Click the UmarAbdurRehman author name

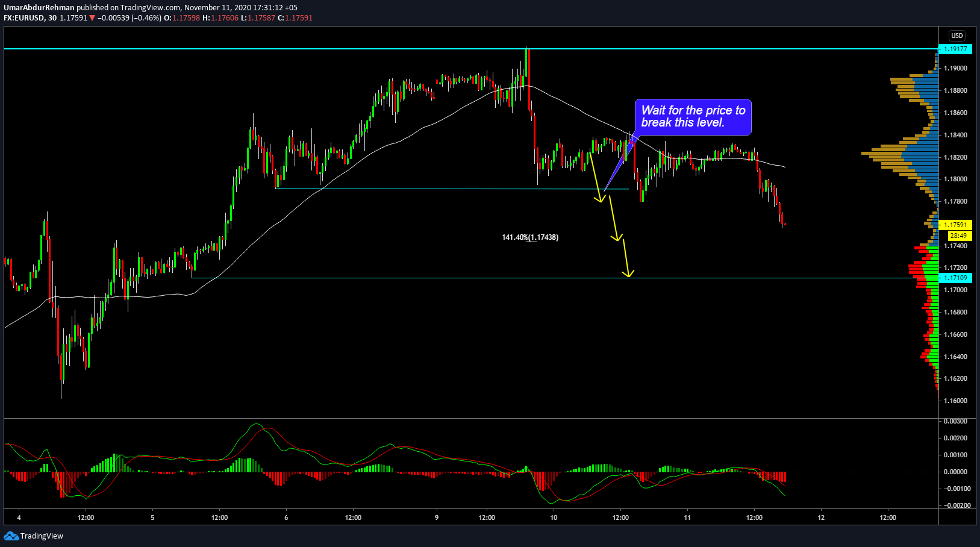click(39, 8)
